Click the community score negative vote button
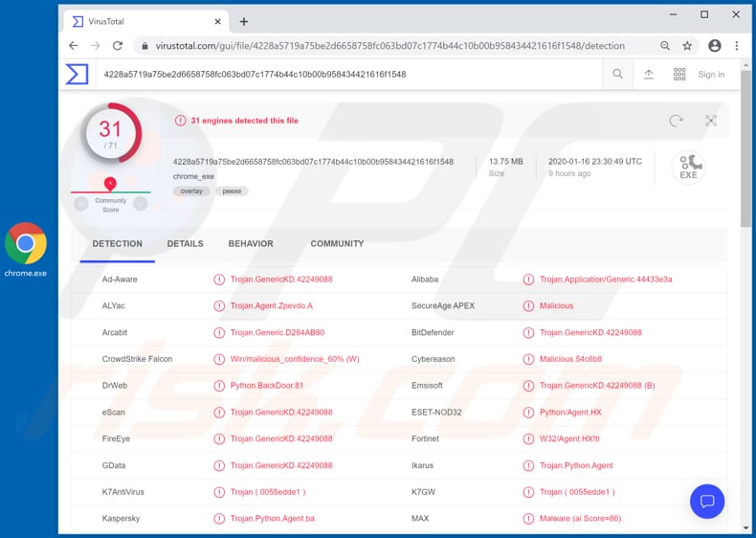Viewport: 756px width, 538px height. (x=81, y=204)
